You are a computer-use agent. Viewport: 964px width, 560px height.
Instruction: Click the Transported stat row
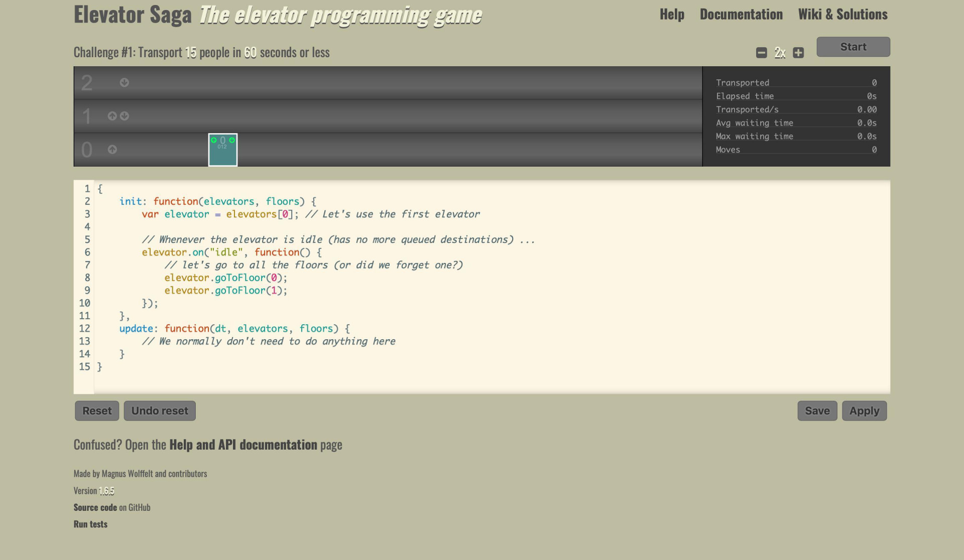(x=796, y=82)
